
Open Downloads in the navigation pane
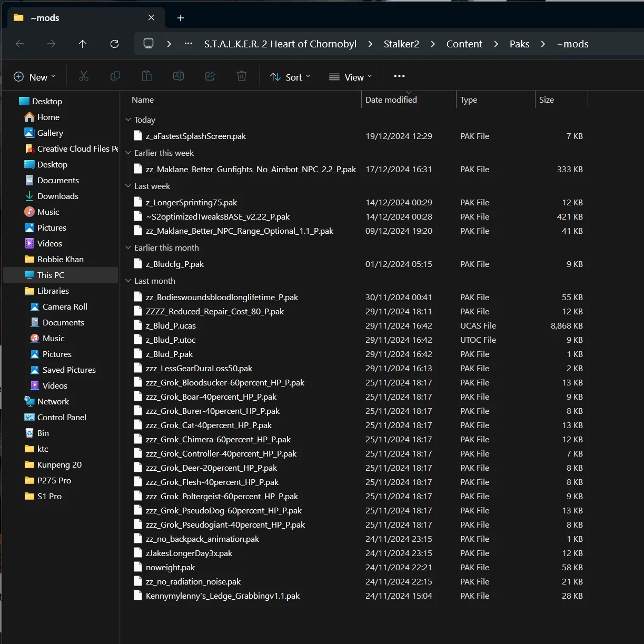click(x=51, y=196)
